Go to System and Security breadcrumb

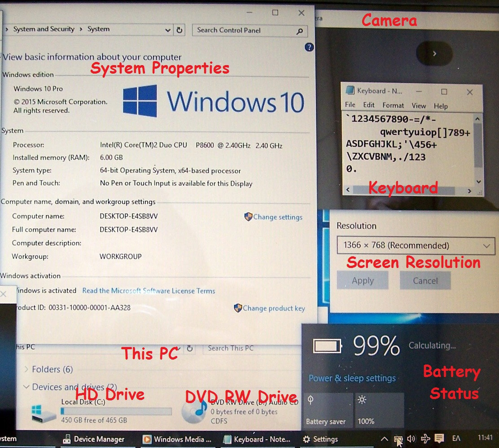click(44, 29)
